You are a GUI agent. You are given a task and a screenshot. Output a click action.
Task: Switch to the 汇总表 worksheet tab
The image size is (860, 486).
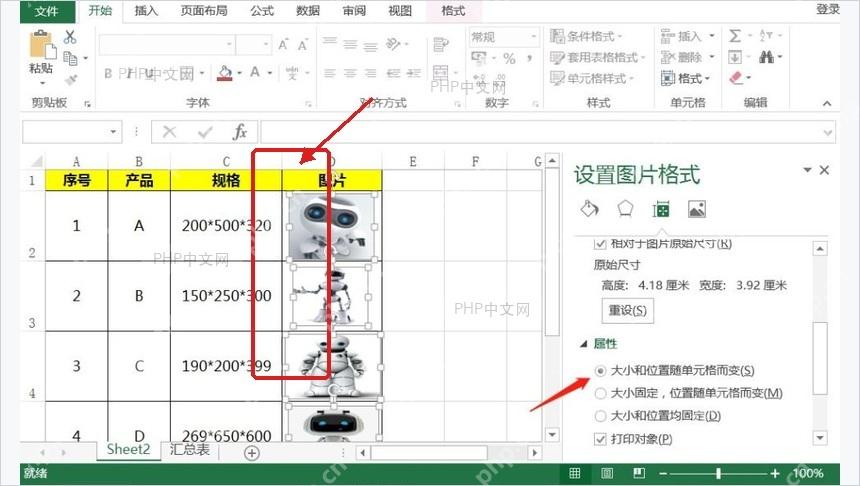[x=189, y=449]
